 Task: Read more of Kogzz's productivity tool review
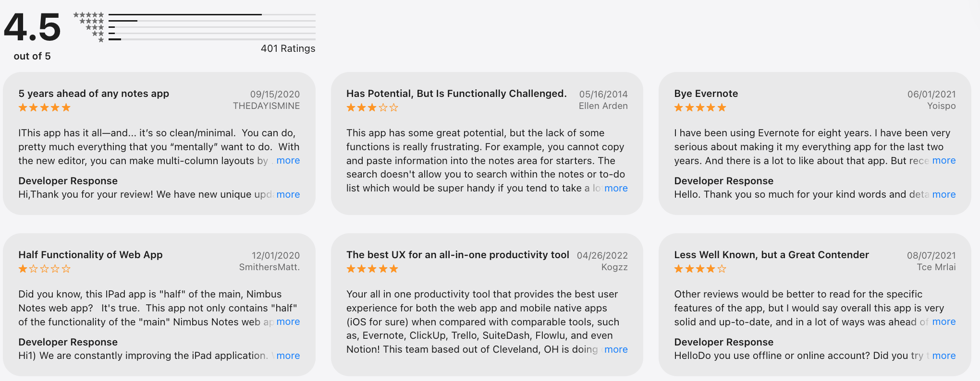coord(616,349)
